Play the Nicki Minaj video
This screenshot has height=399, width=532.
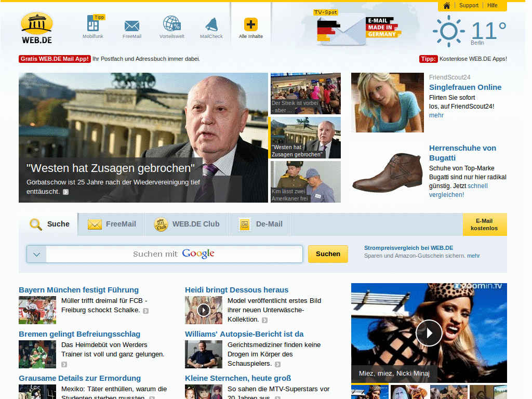429,333
